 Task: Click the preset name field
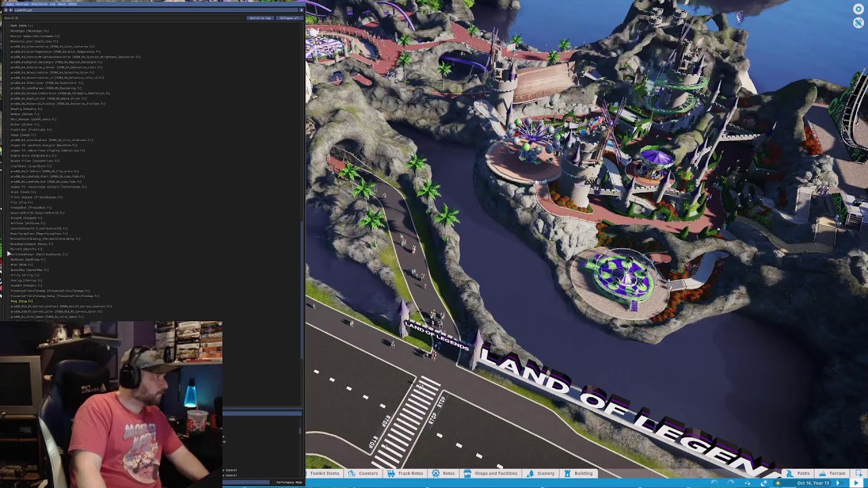156,10
